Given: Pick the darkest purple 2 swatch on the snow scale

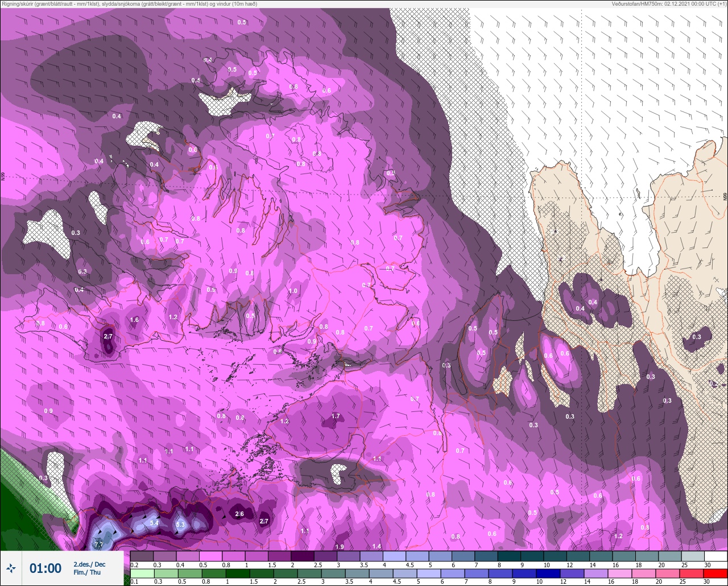Looking at the screenshot, I should [303, 556].
